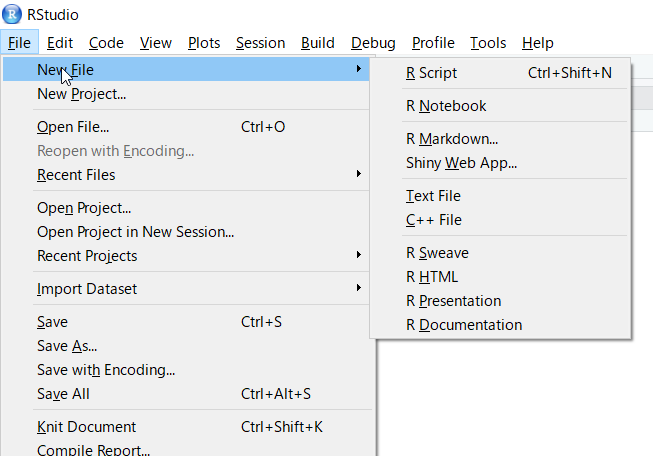Select Text File entry

500,196
